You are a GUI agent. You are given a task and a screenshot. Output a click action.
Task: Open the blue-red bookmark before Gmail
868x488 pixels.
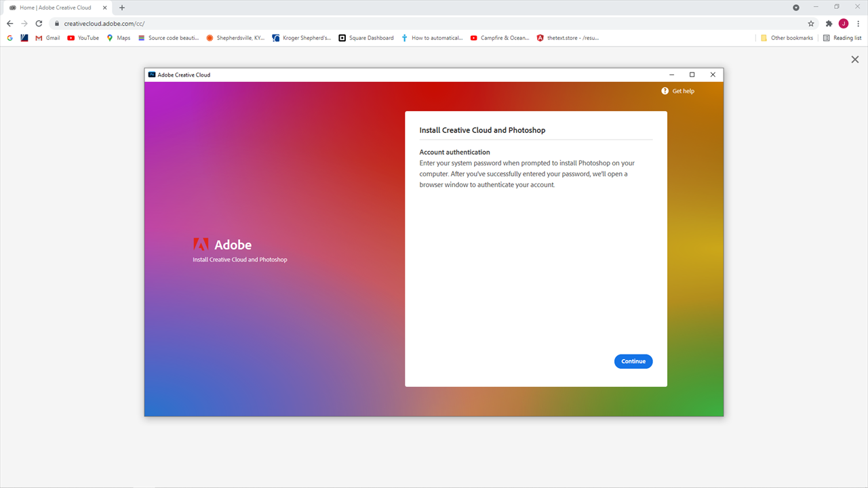point(25,38)
